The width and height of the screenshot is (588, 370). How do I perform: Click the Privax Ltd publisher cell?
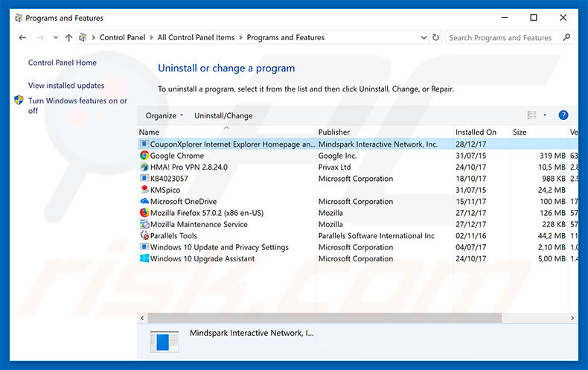pyautogui.click(x=334, y=167)
